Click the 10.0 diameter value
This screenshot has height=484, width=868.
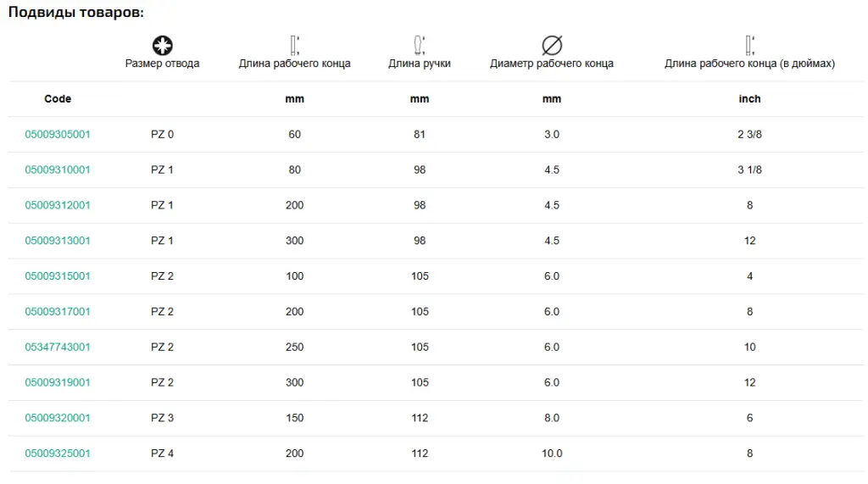click(552, 453)
